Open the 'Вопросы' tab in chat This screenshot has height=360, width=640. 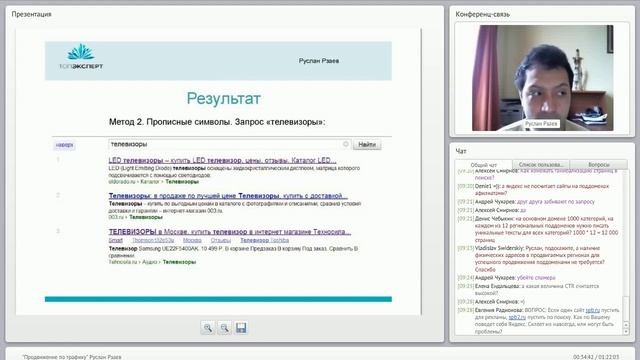(x=598, y=164)
